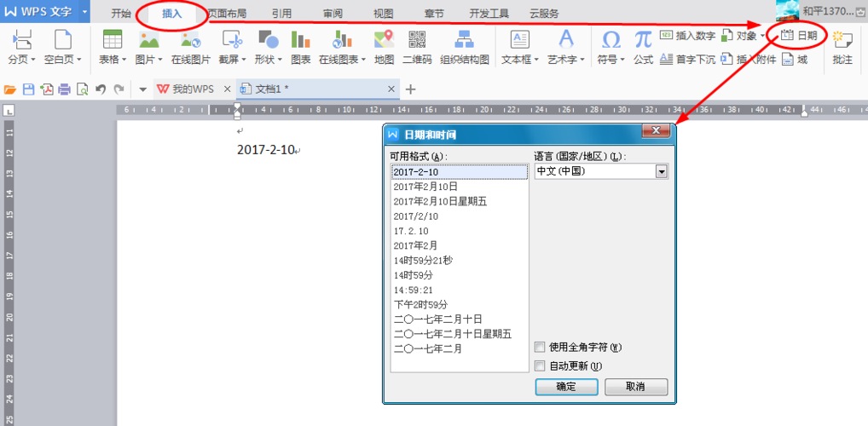This screenshot has width=868, height=426.
Task: Switch to the Page Layout tab
Action: click(x=227, y=14)
